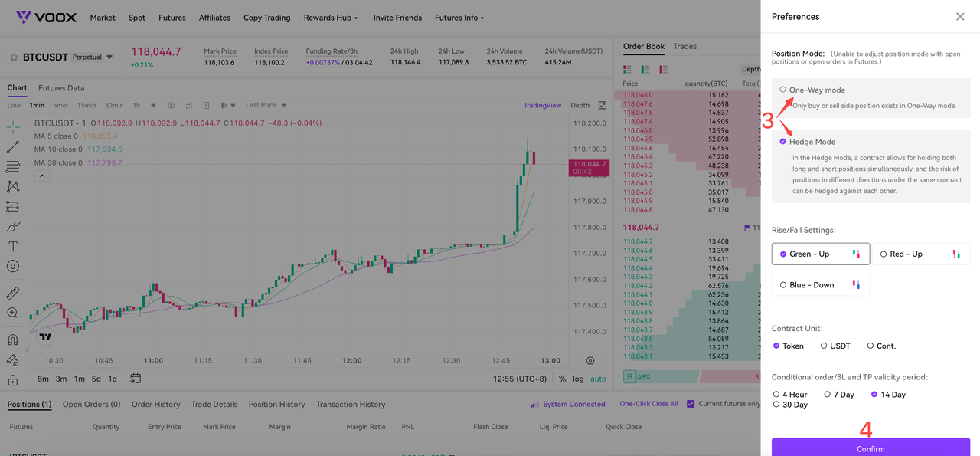The image size is (980, 456).
Task: Expand the BTCUSDT Perpetual pair selector
Action: (x=109, y=57)
